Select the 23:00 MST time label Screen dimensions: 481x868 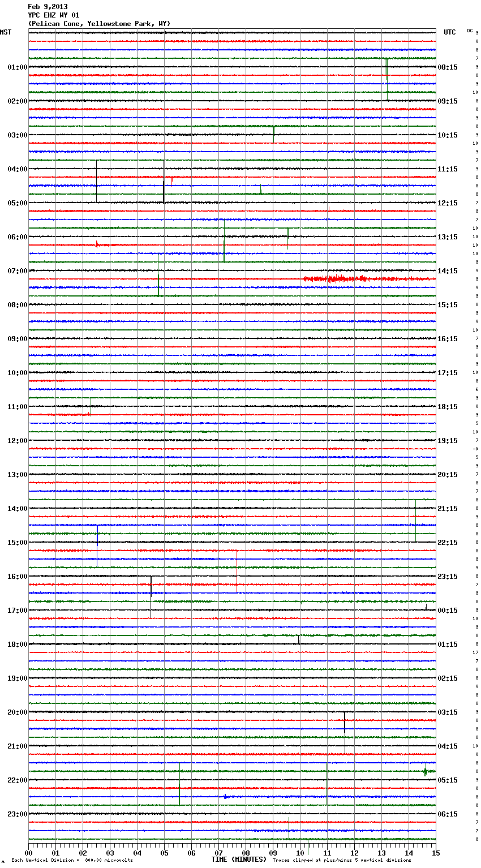(x=18, y=814)
